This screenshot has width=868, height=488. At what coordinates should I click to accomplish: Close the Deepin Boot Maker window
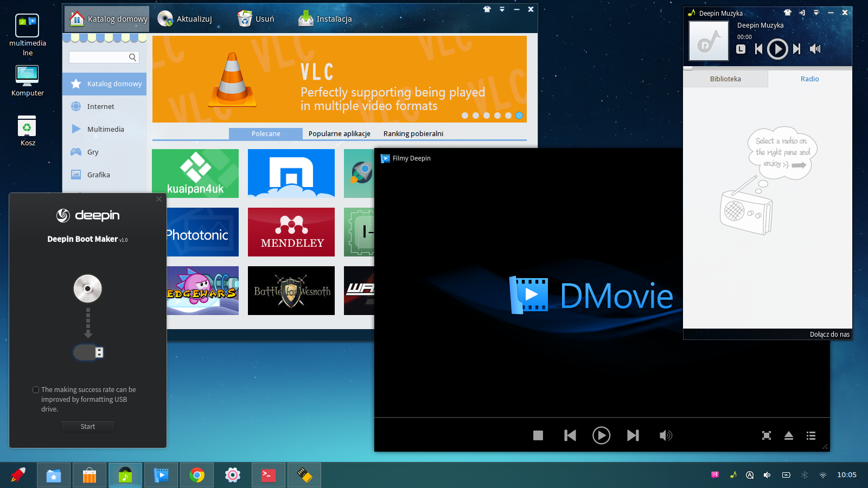[159, 199]
